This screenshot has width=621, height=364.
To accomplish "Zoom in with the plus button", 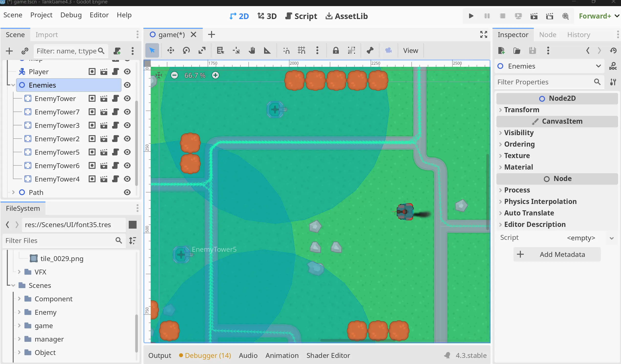I will coord(215,75).
